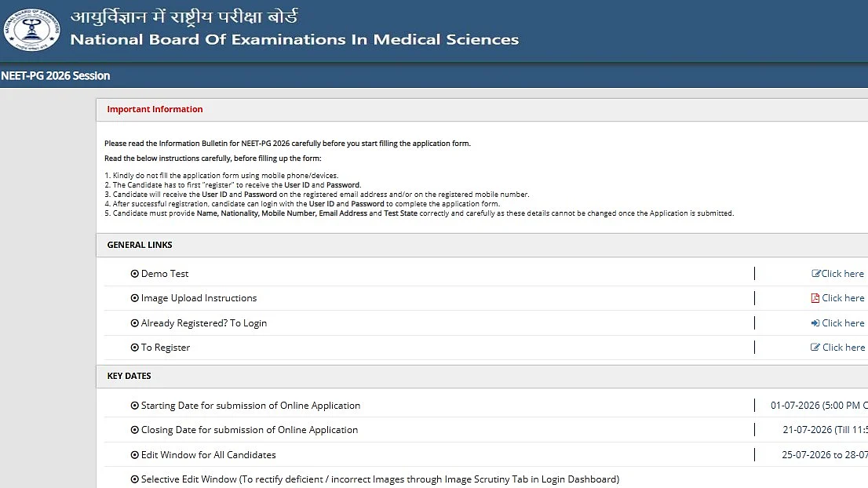
Task: Click the GENERAL LINKS section header
Action: point(140,245)
